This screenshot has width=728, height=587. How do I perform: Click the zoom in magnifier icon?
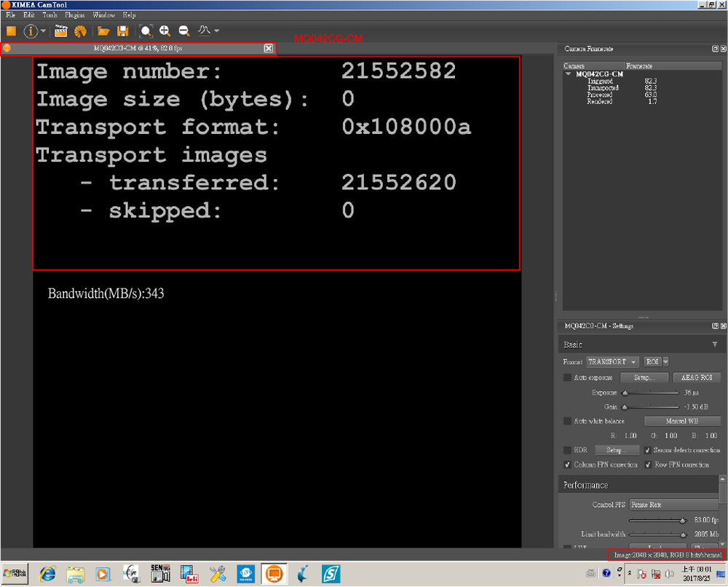[x=165, y=31]
